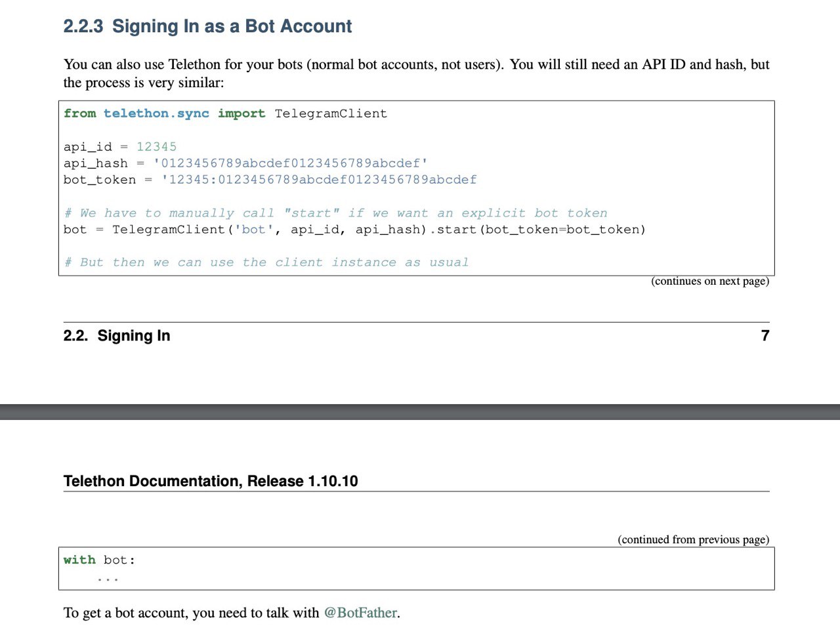The width and height of the screenshot is (840, 643).
Task: Click the api_id value 12345
Action: point(156,147)
